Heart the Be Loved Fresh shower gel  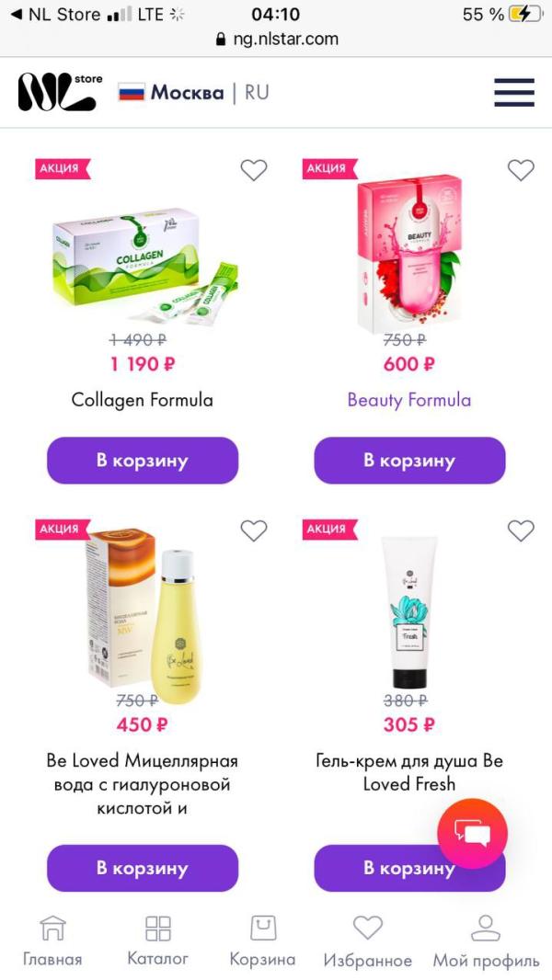point(521,530)
